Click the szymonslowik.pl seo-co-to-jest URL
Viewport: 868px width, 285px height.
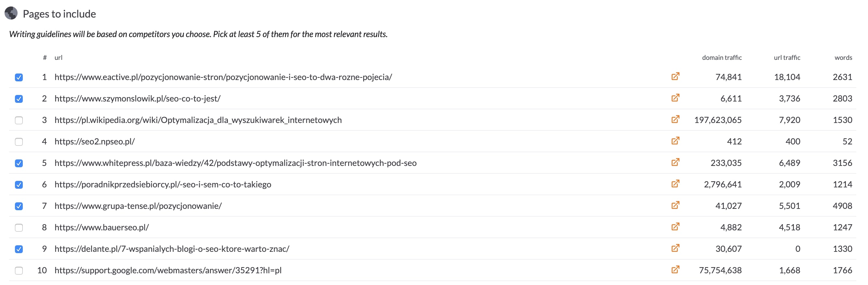[138, 99]
